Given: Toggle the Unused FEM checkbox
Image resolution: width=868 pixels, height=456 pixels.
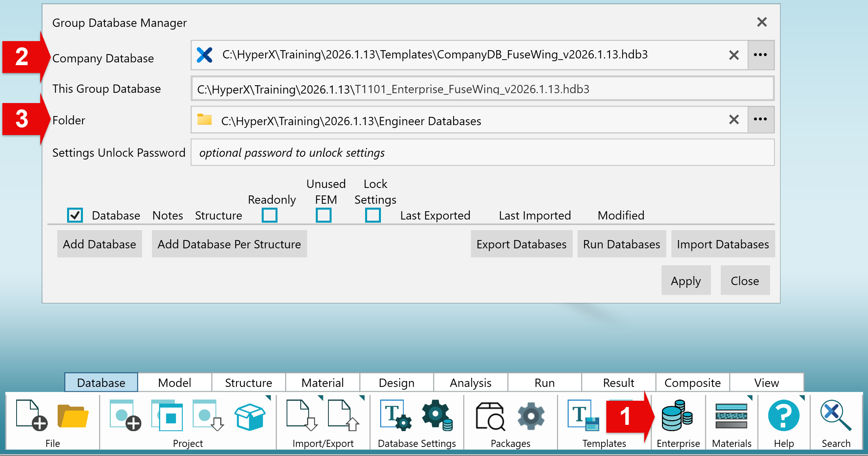Looking at the screenshot, I should point(324,215).
